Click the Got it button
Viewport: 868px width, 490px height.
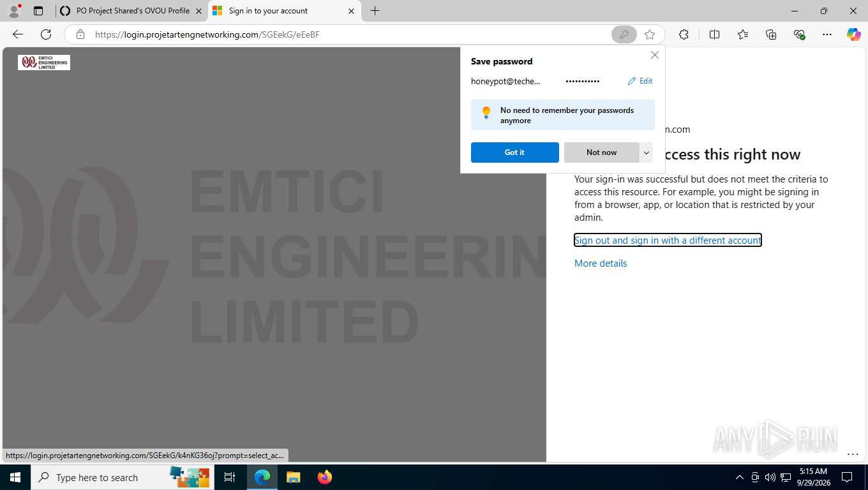(x=514, y=152)
